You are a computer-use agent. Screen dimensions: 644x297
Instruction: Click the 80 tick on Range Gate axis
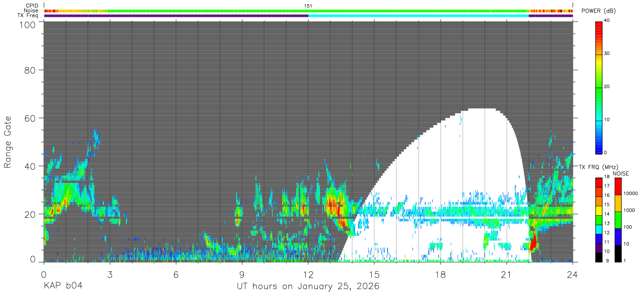pos(30,70)
